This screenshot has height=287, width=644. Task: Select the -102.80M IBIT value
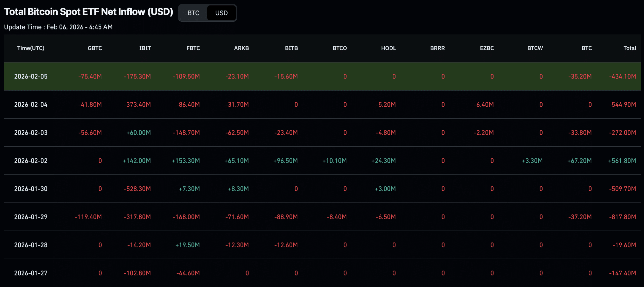(x=137, y=273)
